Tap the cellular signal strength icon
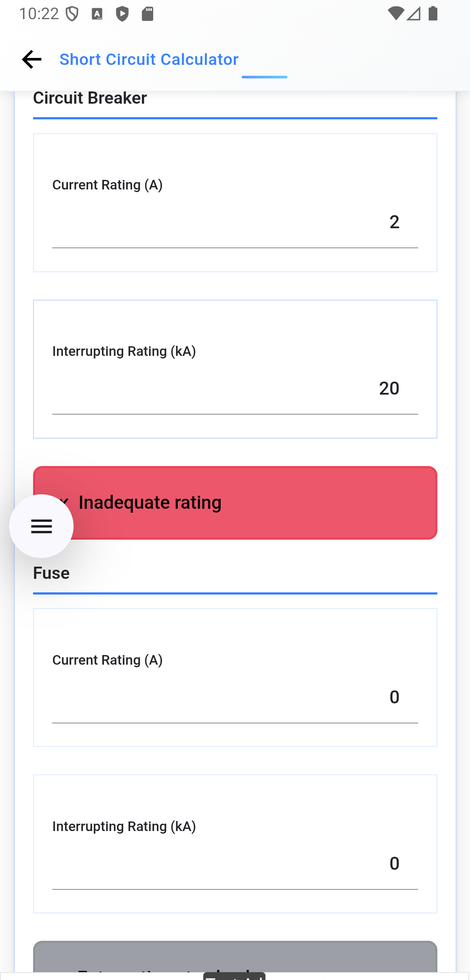 (x=414, y=14)
